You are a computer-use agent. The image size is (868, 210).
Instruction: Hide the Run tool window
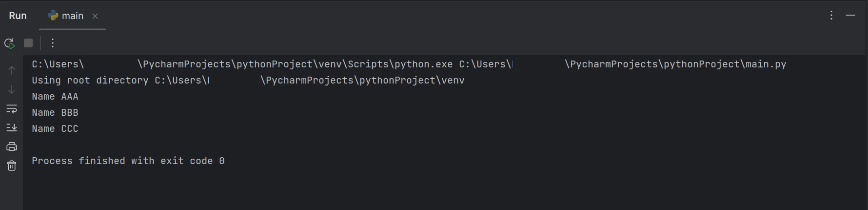[850, 16]
